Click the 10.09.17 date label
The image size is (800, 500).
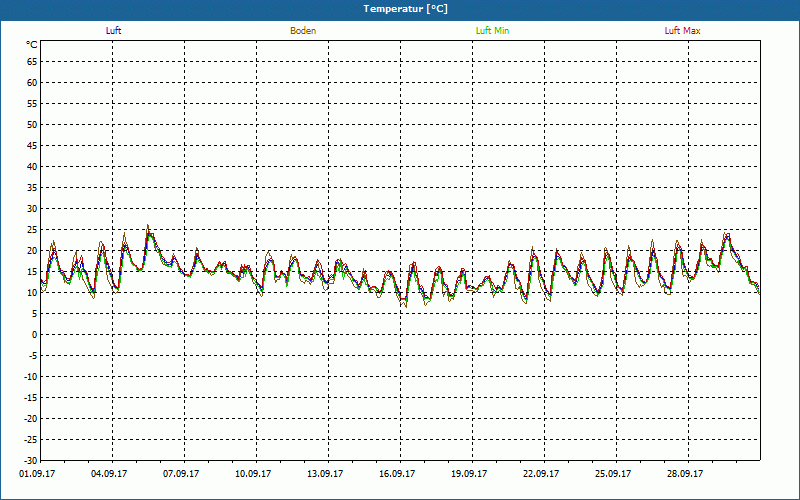coord(253,474)
